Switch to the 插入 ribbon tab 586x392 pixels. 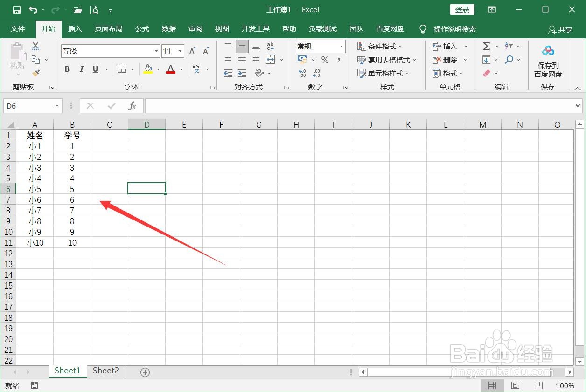coord(75,28)
